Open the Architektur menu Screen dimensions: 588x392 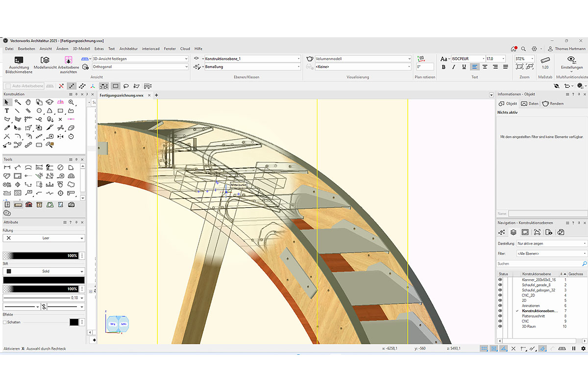pyautogui.click(x=128, y=49)
